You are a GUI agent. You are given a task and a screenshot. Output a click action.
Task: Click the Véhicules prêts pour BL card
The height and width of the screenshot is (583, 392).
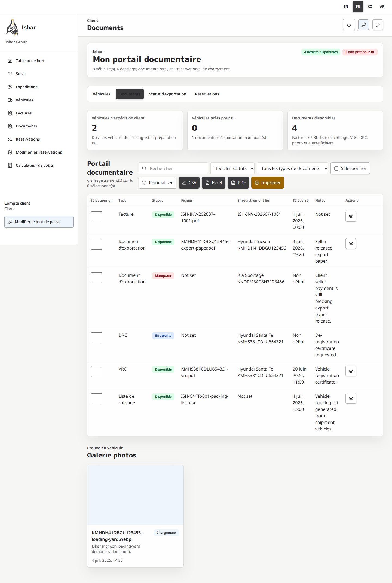tap(235, 130)
